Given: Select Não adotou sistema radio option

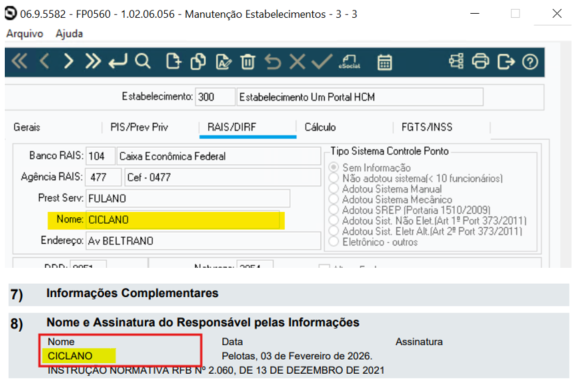Looking at the screenshot, I should (333, 178).
